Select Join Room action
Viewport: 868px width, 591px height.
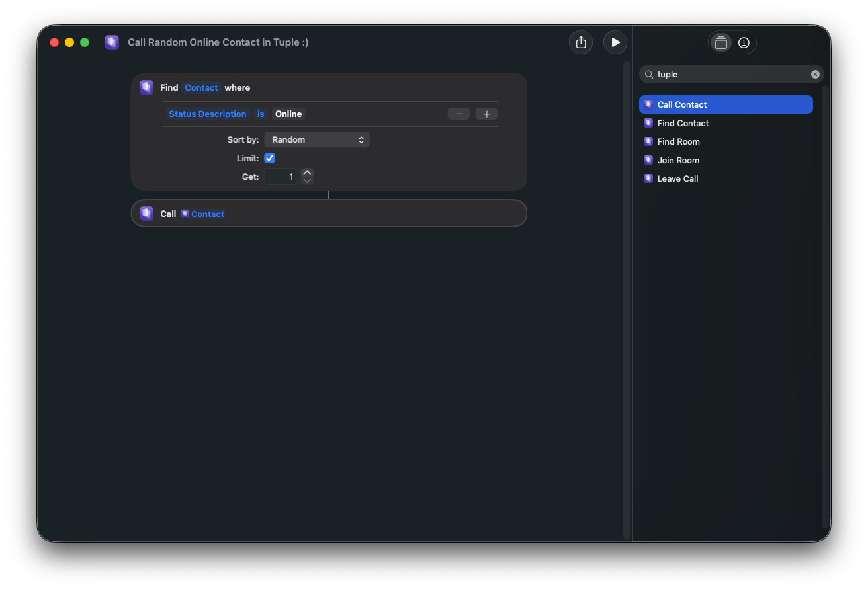726,160
